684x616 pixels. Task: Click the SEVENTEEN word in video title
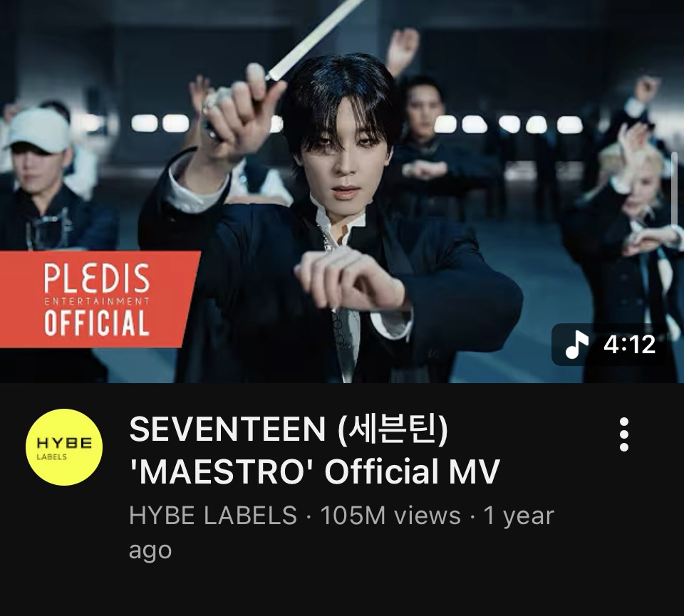coord(227,429)
